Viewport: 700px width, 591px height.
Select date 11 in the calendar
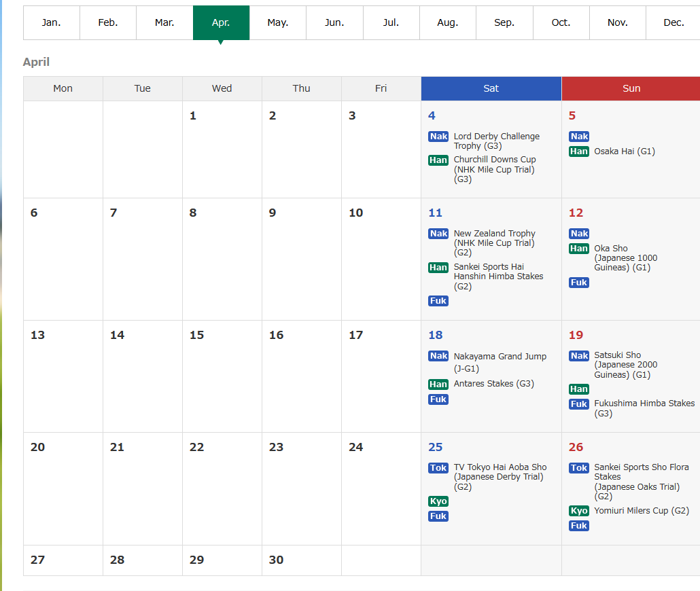435,213
